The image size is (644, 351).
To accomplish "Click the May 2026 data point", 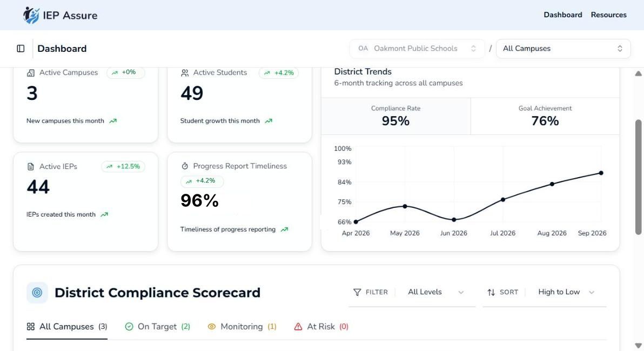I will (x=405, y=206).
